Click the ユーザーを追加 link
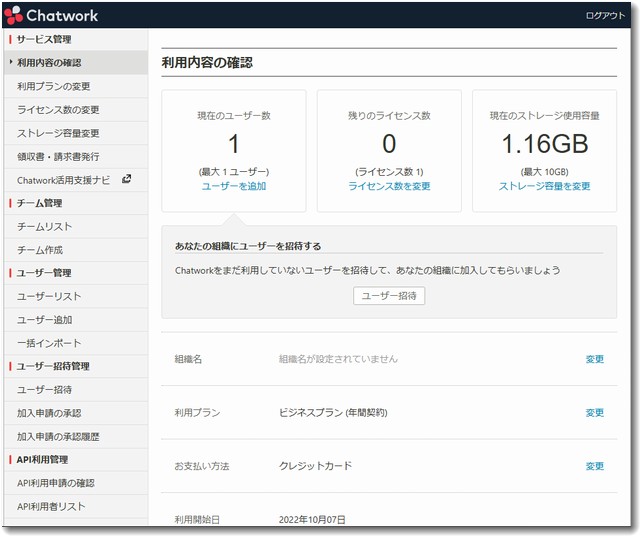640x536 pixels. click(234, 186)
